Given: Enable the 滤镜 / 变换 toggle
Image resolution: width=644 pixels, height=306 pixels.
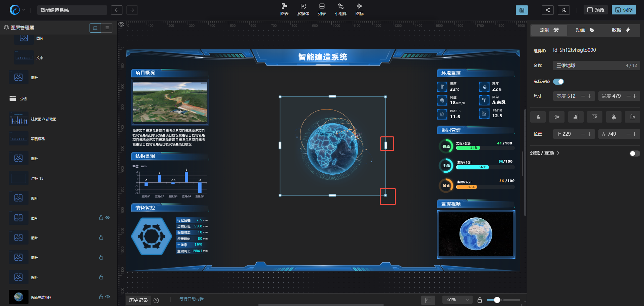Looking at the screenshot, I should [x=635, y=154].
